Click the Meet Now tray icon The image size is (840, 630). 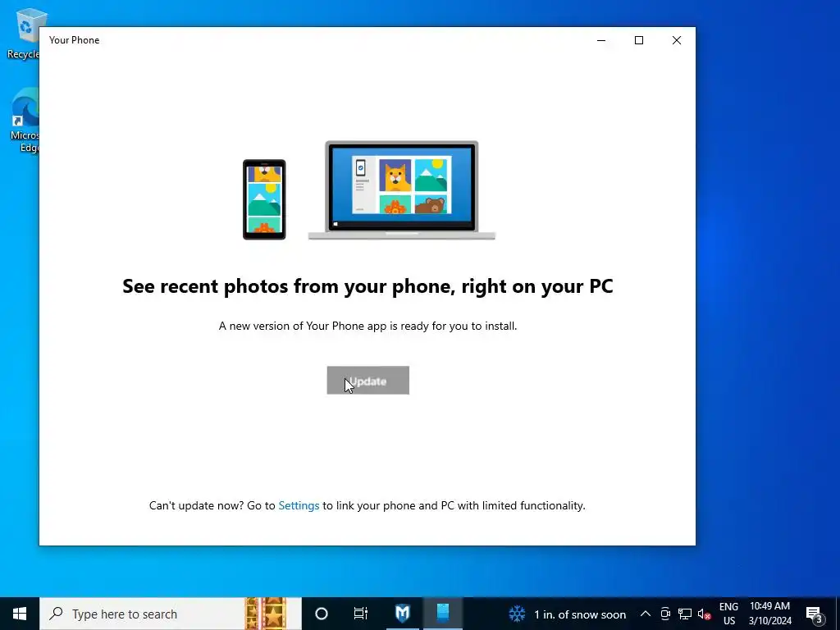tap(665, 614)
